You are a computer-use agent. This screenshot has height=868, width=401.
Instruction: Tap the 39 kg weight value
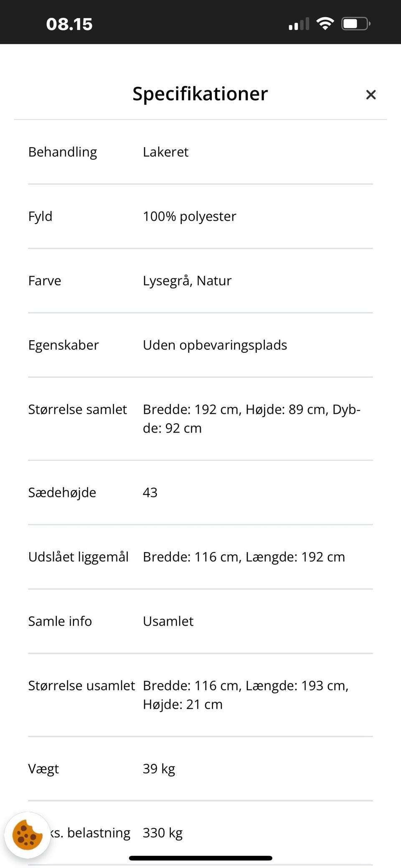[x=159, y=769]
